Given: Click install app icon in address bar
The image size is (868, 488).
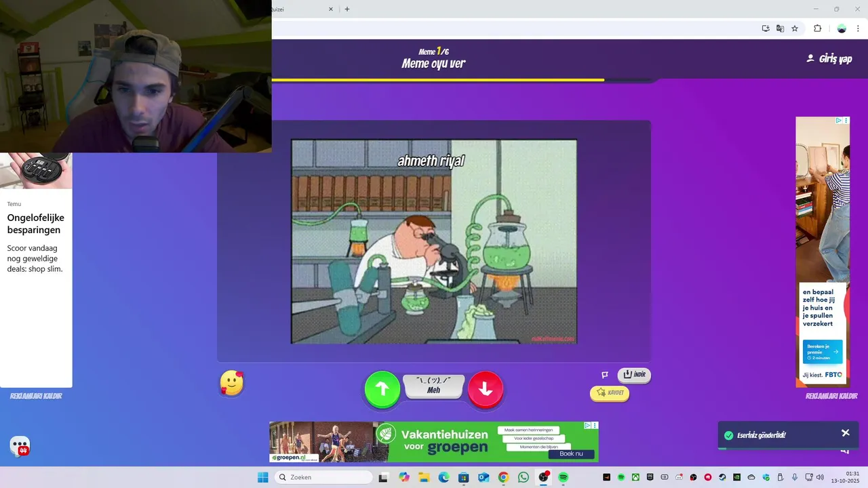Looking at the screenshot, I should (766, 28).
